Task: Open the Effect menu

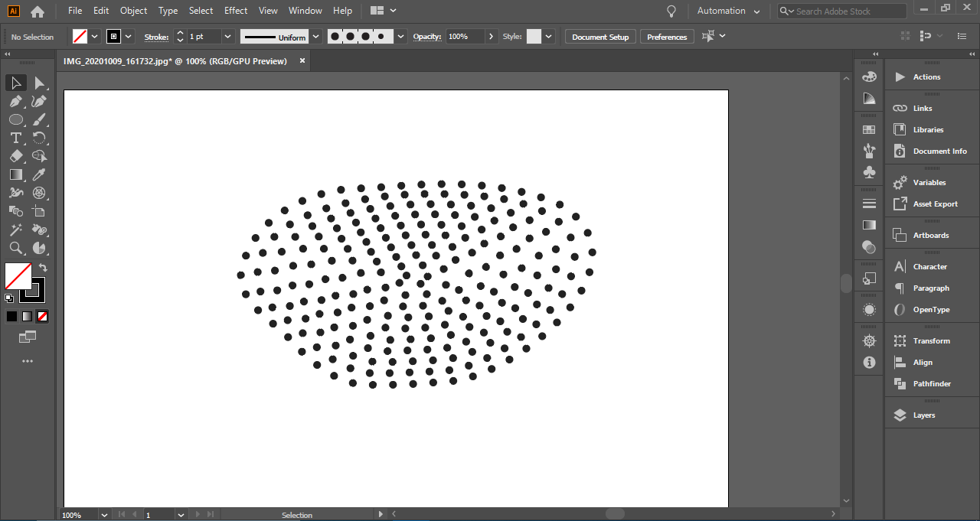Action: point(236,11)
